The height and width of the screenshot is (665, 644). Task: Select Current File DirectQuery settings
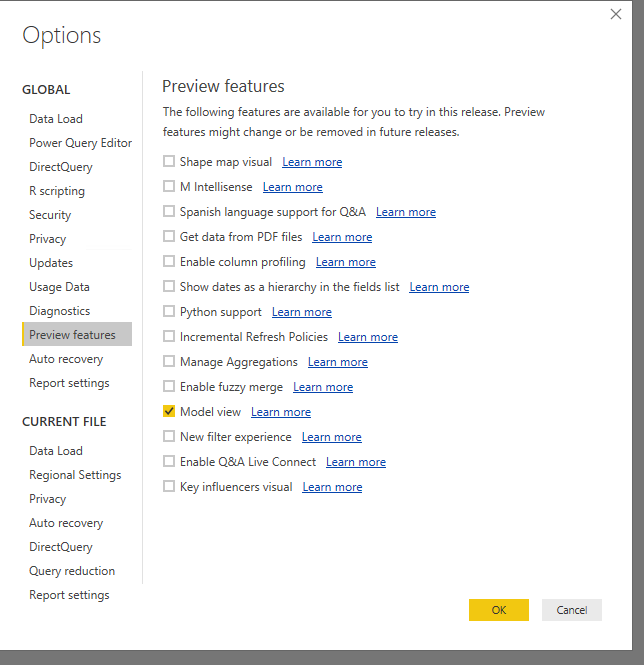[61, 547]
